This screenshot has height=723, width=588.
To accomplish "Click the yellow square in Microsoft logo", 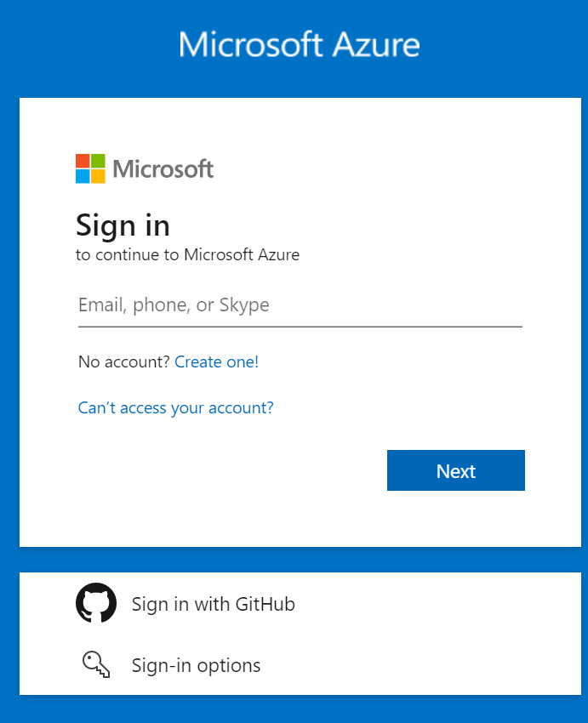I will point(98,177).
